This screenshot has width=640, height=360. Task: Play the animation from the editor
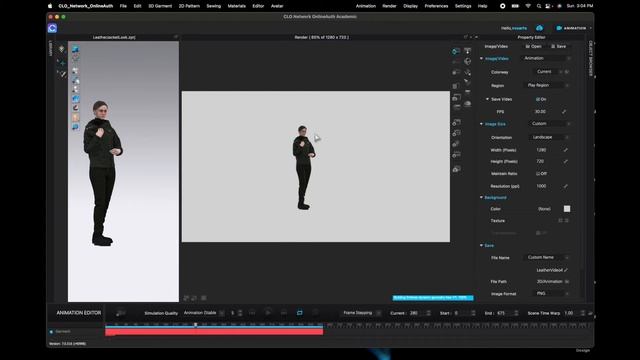click(x=268, y=313)
